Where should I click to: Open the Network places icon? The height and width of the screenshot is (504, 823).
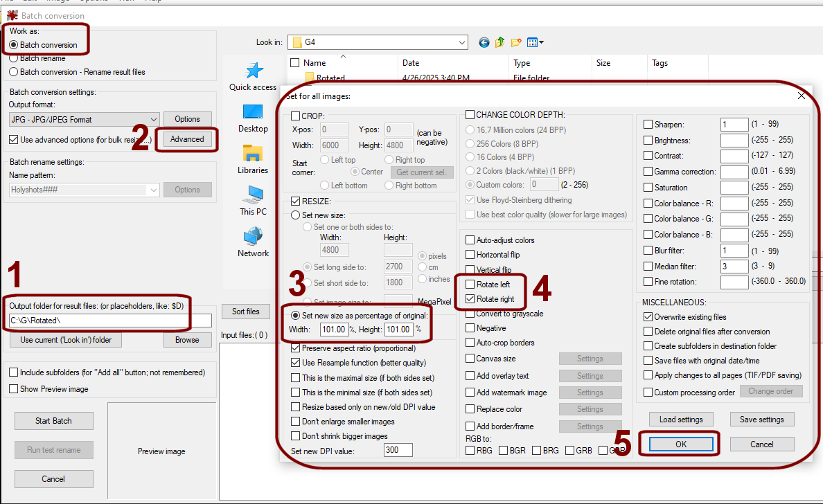click(x=253, y=237)
